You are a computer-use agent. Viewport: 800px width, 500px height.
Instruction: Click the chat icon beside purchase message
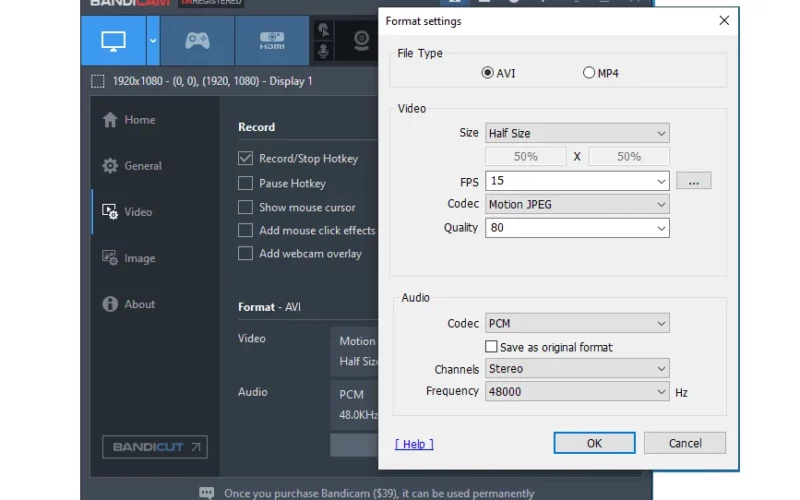[x=207, y=493]
